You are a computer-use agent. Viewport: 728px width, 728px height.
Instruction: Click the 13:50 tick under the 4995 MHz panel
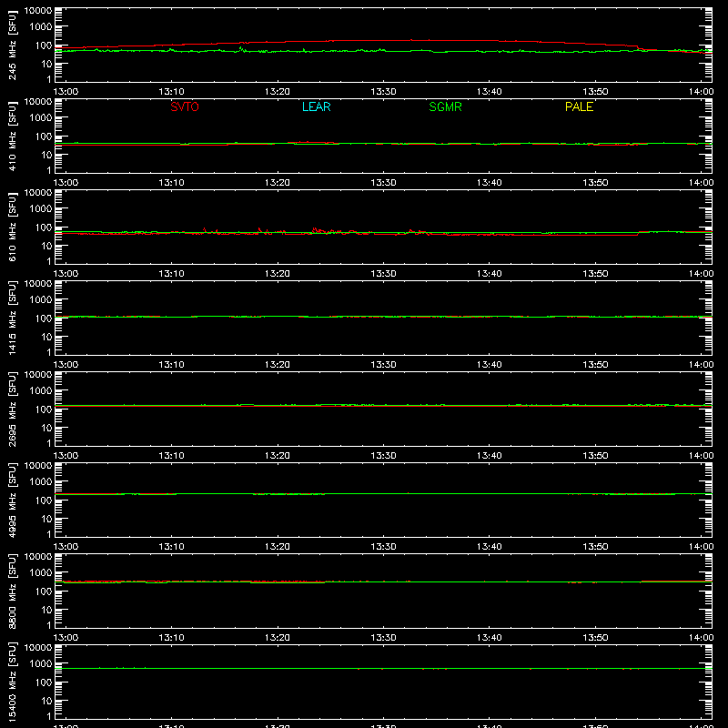[595, 547]
